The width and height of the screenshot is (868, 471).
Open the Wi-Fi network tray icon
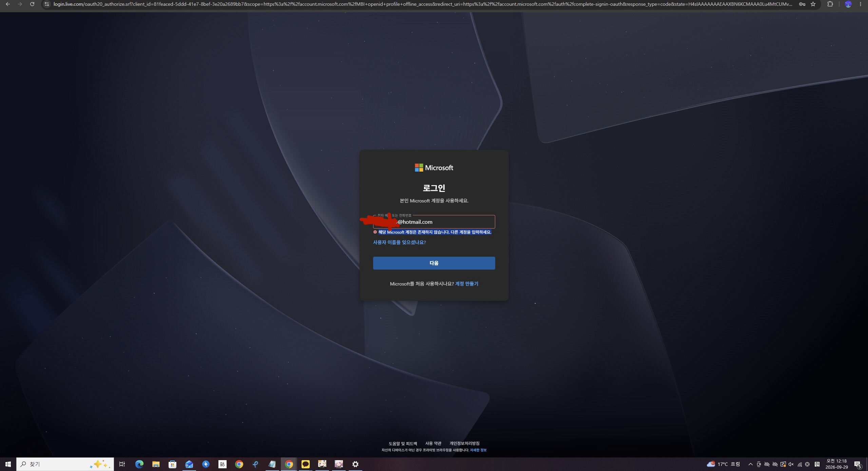click(799, 464)
